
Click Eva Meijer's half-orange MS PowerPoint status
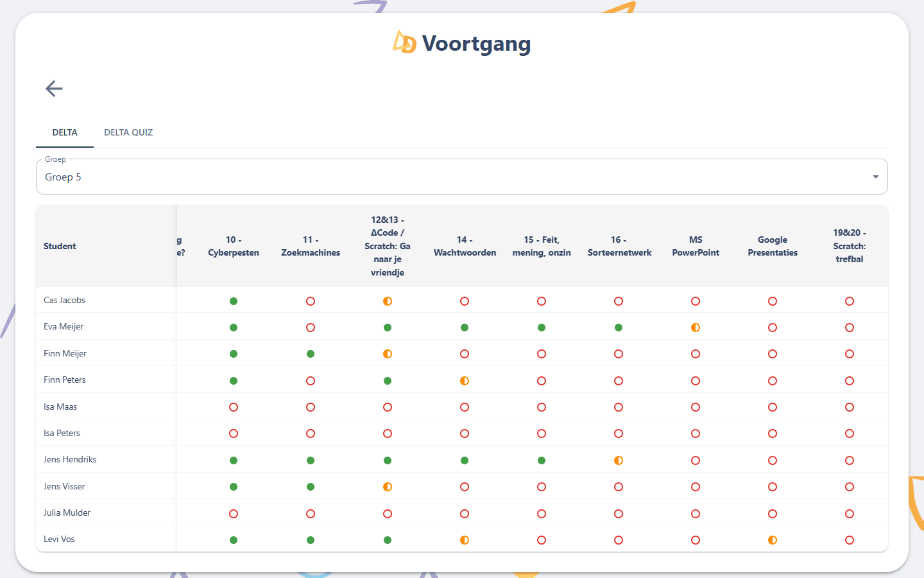pyautogui.click(x=696, y=328)
